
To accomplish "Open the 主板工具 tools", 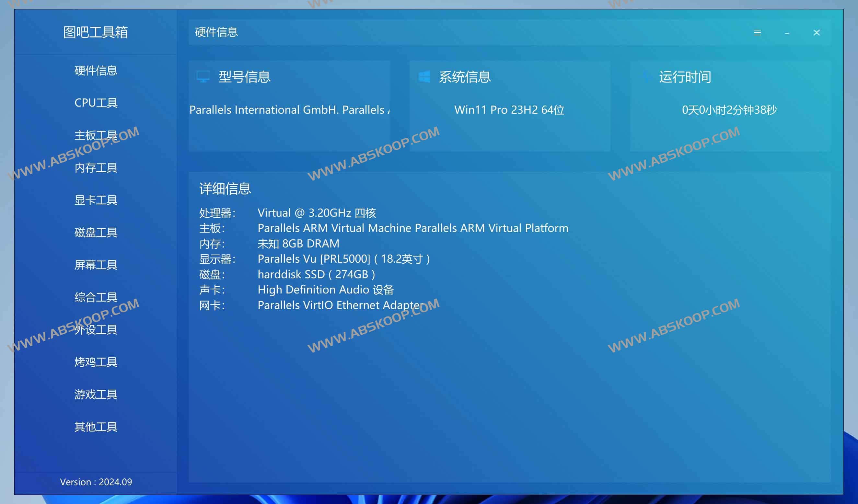I will click(x=96, y=135).
